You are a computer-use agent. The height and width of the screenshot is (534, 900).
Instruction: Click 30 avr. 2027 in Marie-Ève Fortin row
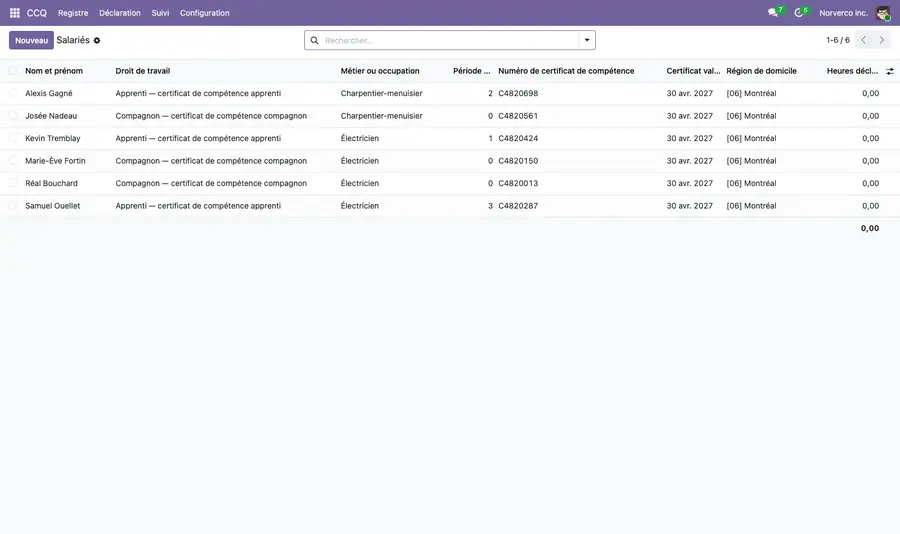click(x=689, y=161)
